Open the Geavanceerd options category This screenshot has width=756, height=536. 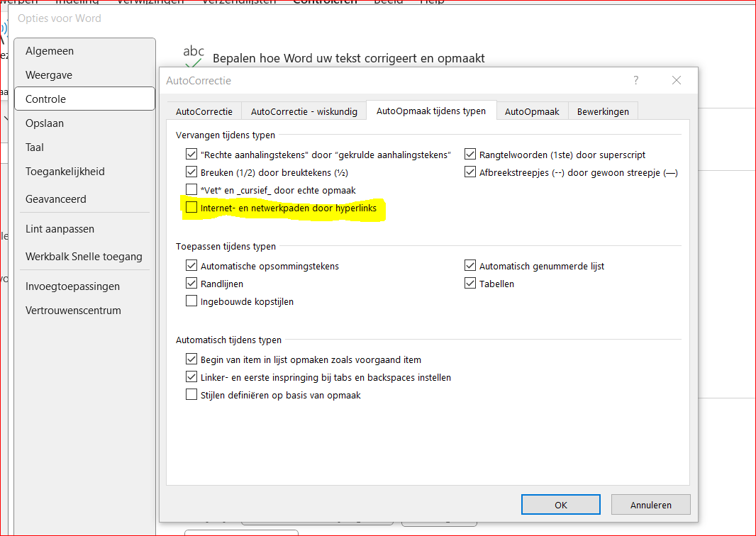(x=85, y=199)
